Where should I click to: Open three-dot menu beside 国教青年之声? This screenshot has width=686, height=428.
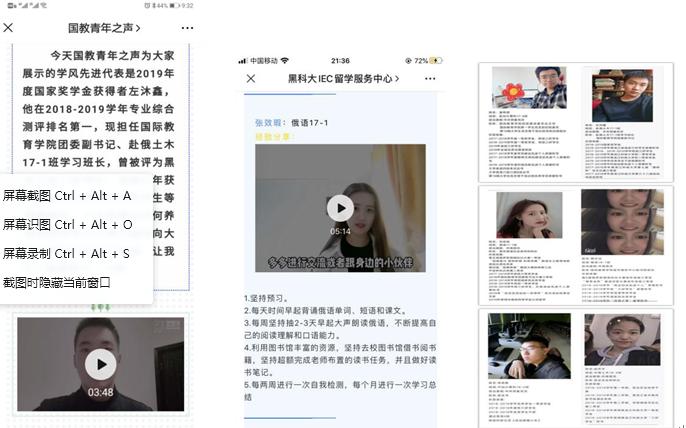(x=188, y=28)
